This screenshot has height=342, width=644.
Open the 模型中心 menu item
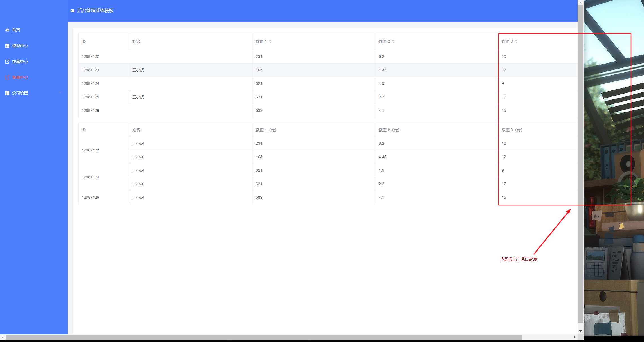pyautogui.click(x=20, y=46)
